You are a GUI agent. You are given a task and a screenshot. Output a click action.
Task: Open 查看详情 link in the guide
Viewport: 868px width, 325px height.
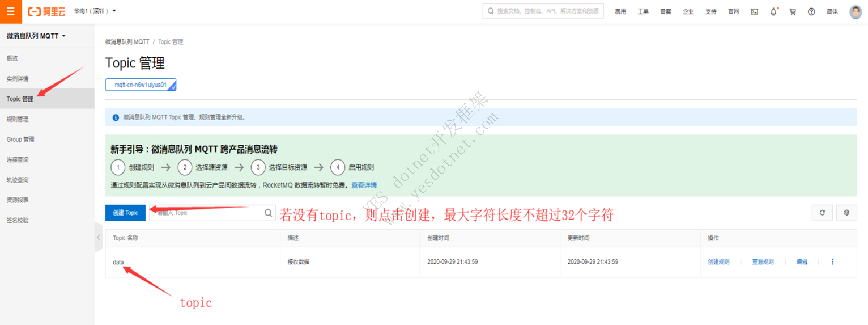[x=364, y=185]
